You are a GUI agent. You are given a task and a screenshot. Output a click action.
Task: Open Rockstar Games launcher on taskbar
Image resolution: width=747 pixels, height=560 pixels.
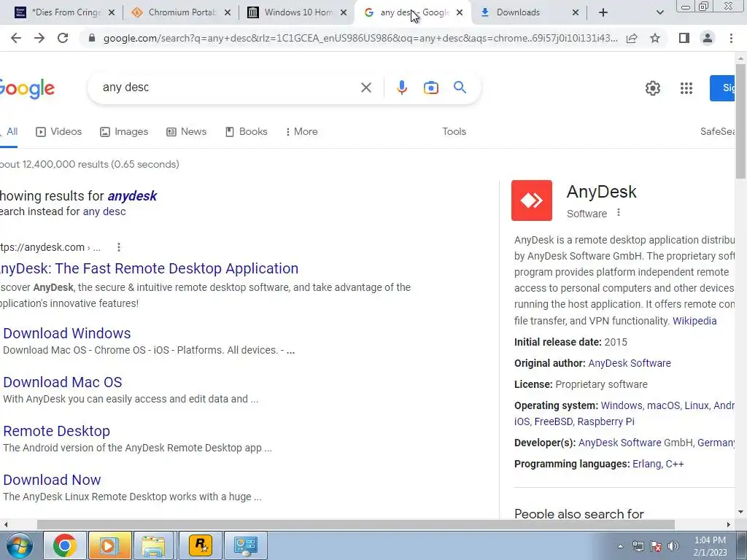(x=201, y=545)
